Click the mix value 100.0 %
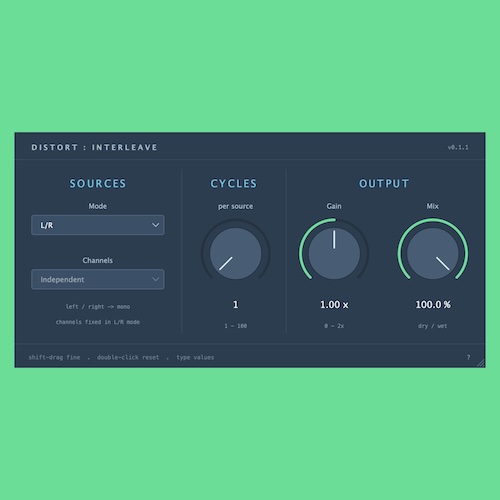 [x=433, y=304]
